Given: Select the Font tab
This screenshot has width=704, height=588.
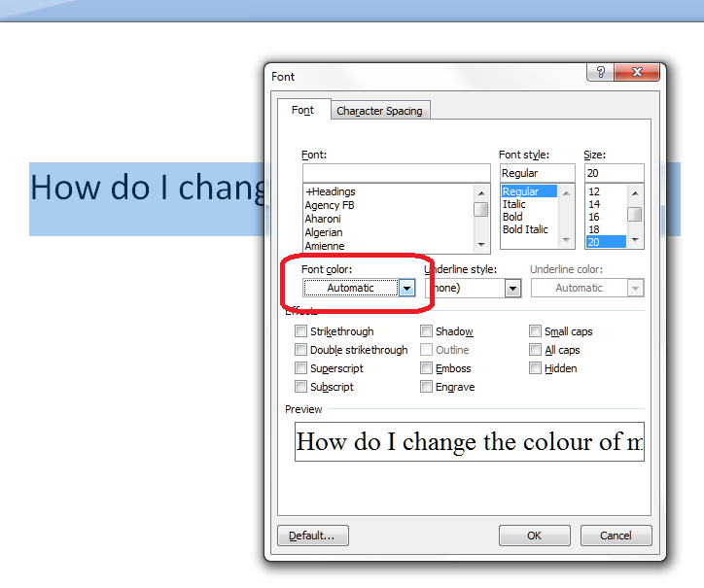Looking at the screenshot, I should 303,110.
